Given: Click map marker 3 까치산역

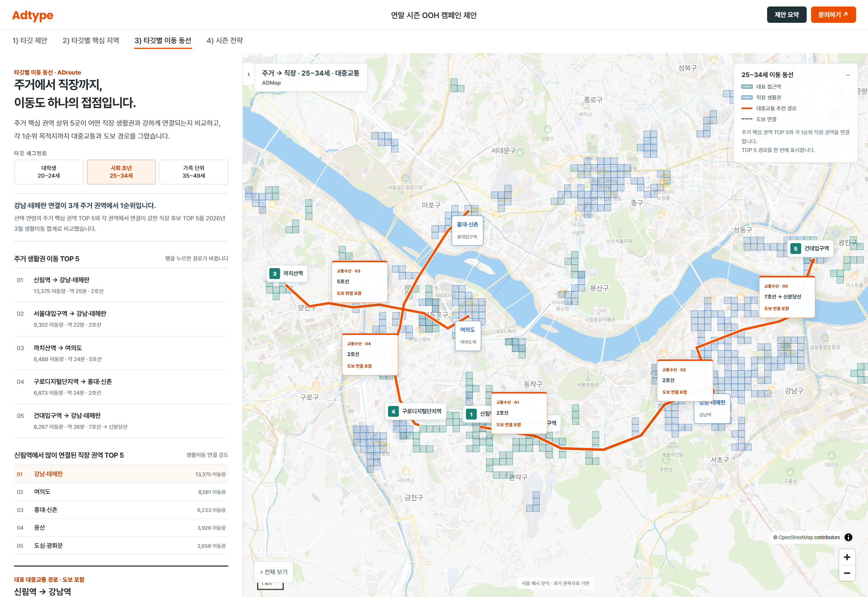Looking at the screenshot, I should point(287,274).
